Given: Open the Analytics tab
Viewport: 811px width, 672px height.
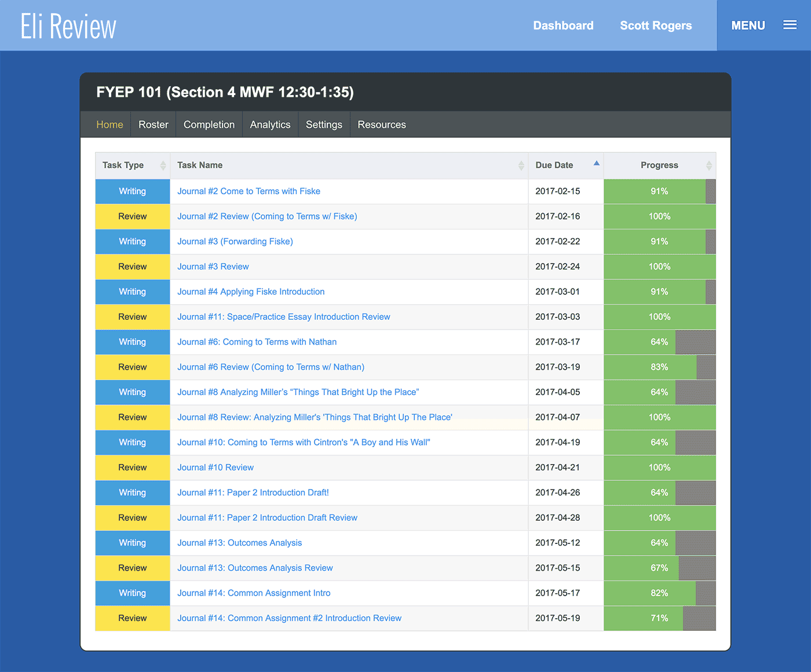Looking at the screenshot, I should pos(270,125).
